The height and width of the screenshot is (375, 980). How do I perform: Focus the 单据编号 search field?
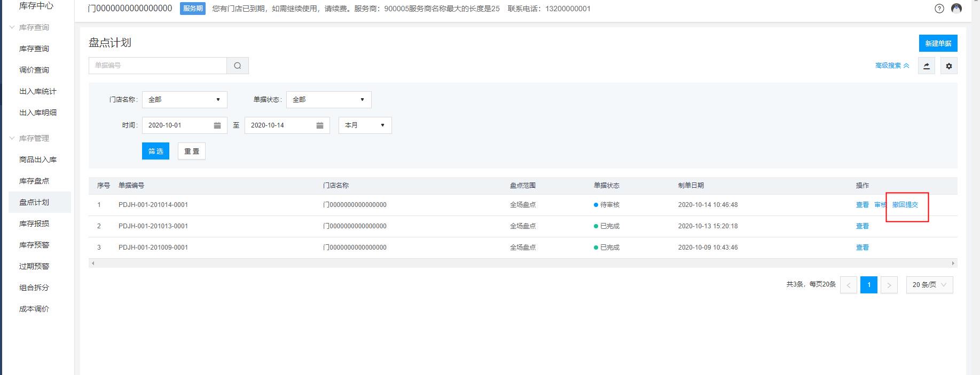pos(158,66)
